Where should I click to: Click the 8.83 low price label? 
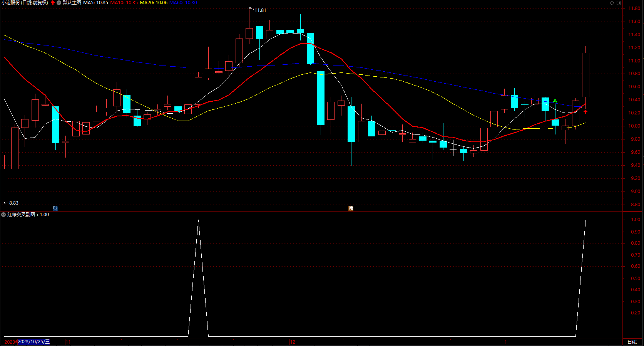[x=13, y=203]
